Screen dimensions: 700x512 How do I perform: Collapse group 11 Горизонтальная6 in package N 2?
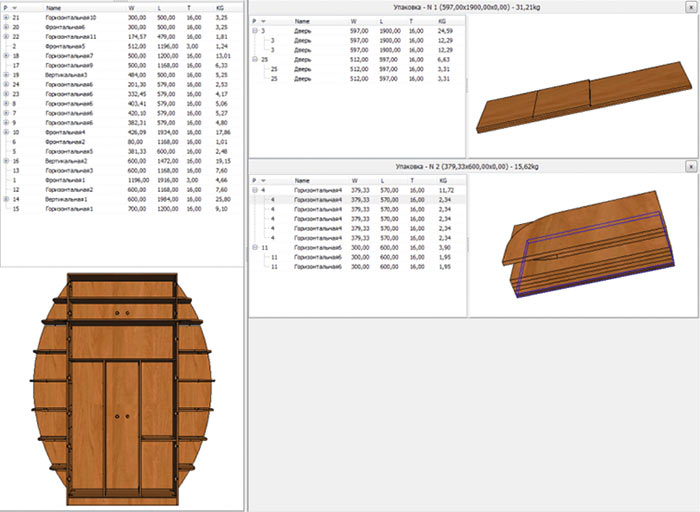pos(256,247)
